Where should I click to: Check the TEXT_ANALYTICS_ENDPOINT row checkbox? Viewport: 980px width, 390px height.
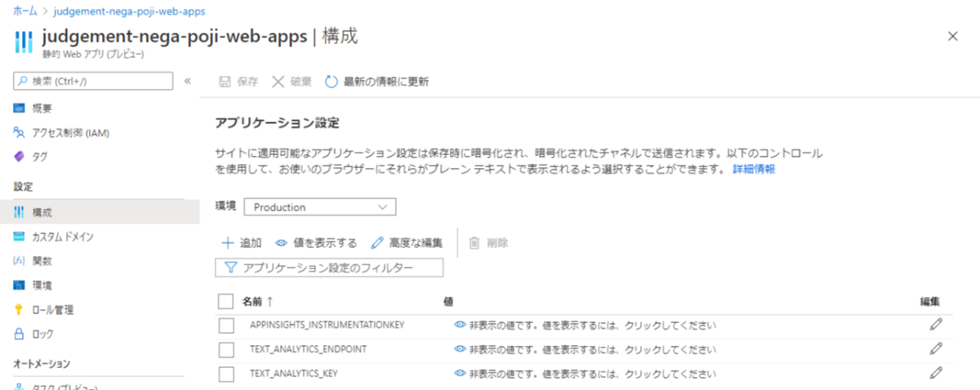226,349
